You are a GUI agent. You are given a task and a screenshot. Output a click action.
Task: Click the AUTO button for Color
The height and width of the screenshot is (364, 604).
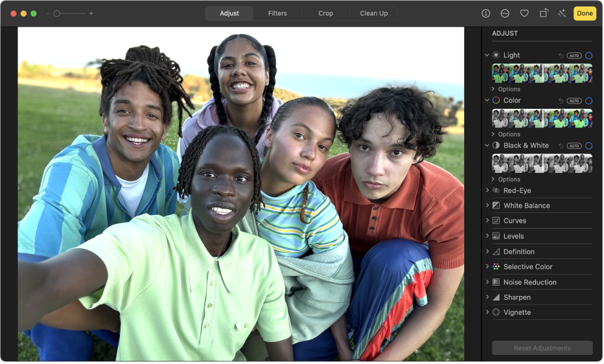tap(574, 101)
